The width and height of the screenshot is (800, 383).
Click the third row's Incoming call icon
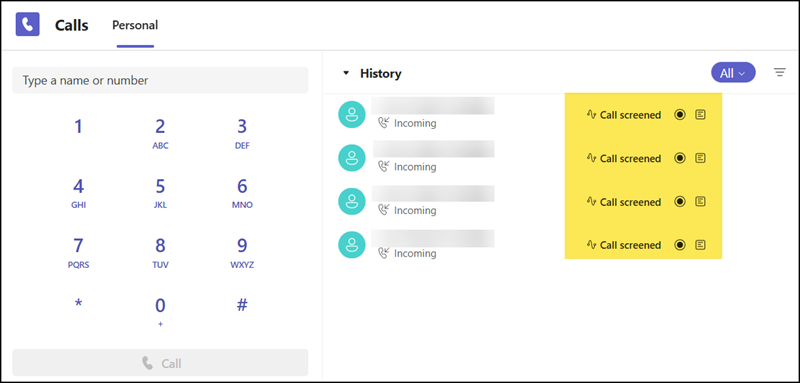coord(383,210)
